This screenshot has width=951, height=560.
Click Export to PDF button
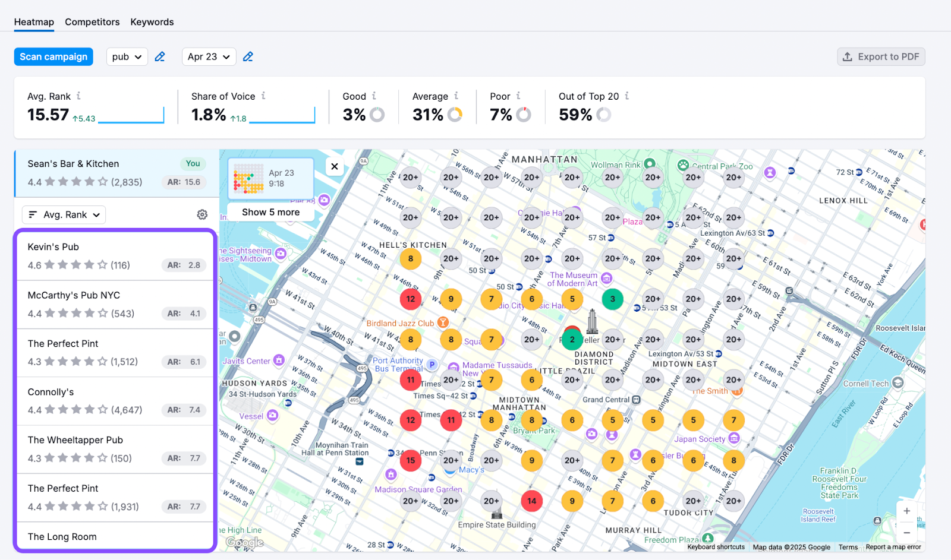[881, 57]
